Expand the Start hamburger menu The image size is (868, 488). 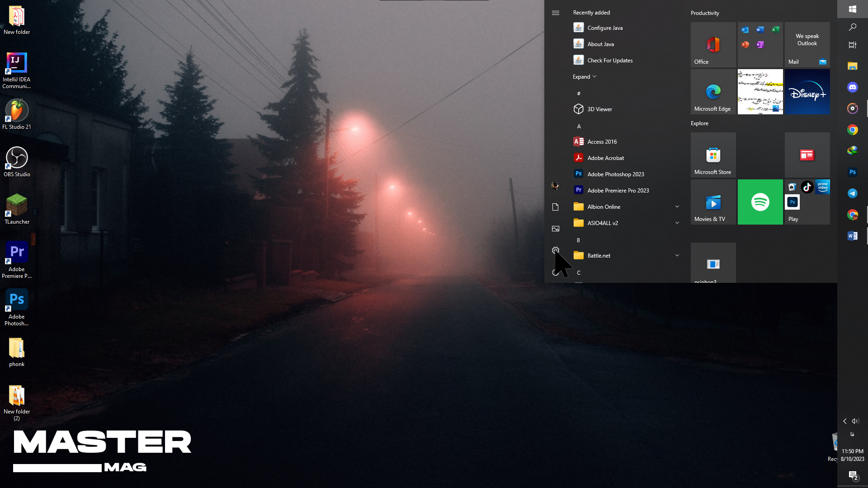click(556, 13)
